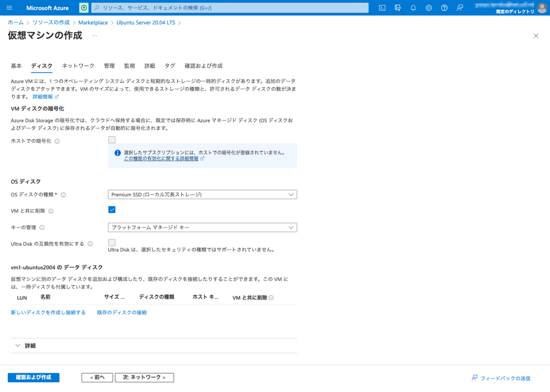This screenshot has height=392, width=550.
Task: Open the キーの管理 dropdown
Action: [x=203, y=228]
